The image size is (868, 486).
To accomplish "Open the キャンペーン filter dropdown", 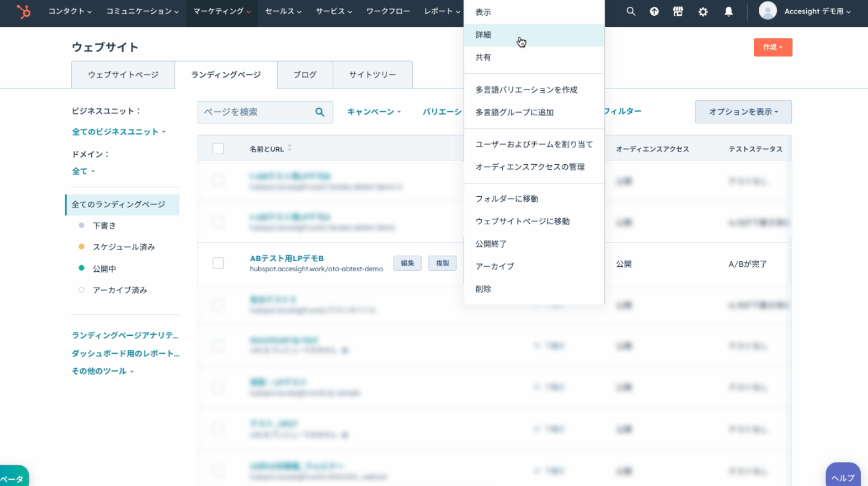I will 374,112.
